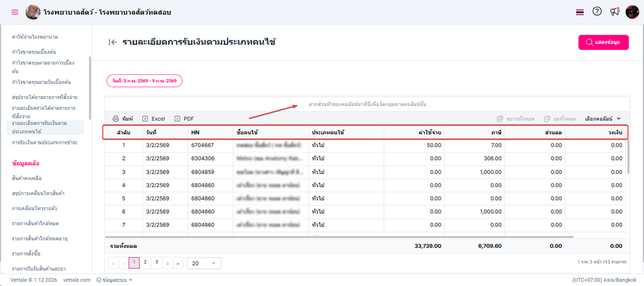Sort by the ภาษี column header

(475, 132)
